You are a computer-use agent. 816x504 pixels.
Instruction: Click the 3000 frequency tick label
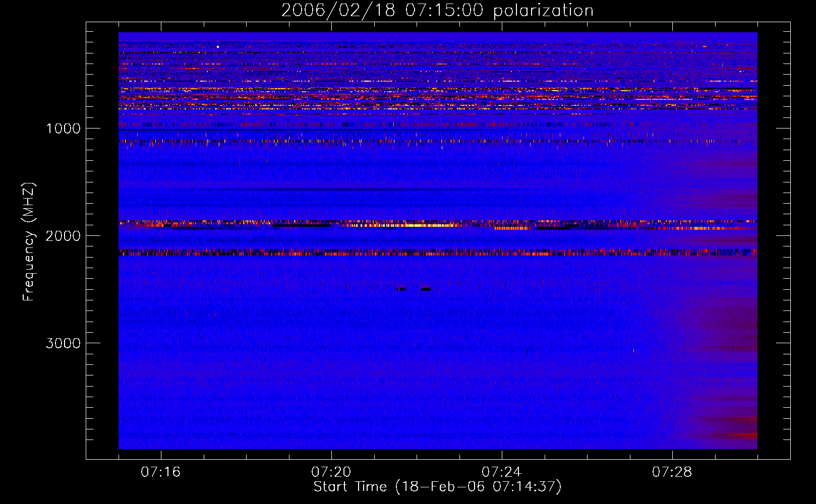click(63, 343)
